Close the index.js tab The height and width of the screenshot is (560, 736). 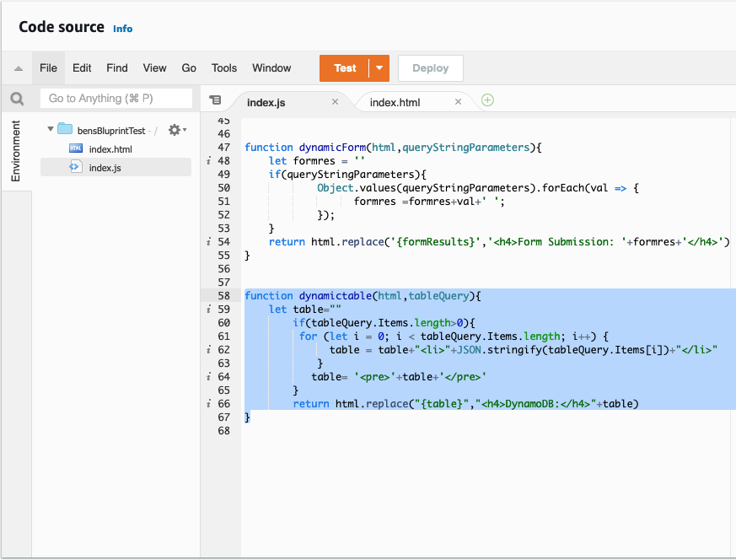tap(335, 102)
